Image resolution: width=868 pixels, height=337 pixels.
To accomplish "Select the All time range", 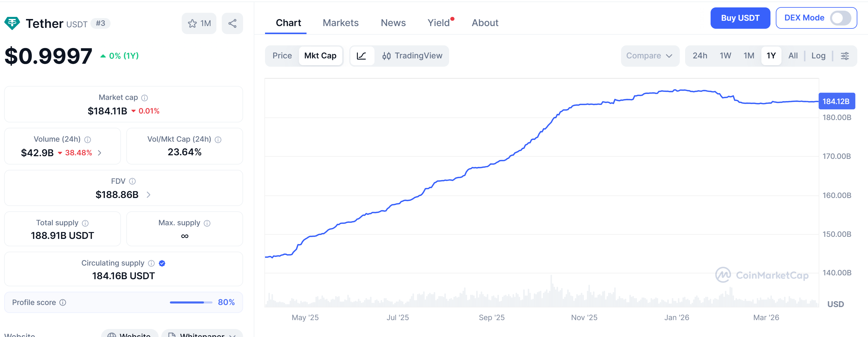I will [x=793, y=56].
